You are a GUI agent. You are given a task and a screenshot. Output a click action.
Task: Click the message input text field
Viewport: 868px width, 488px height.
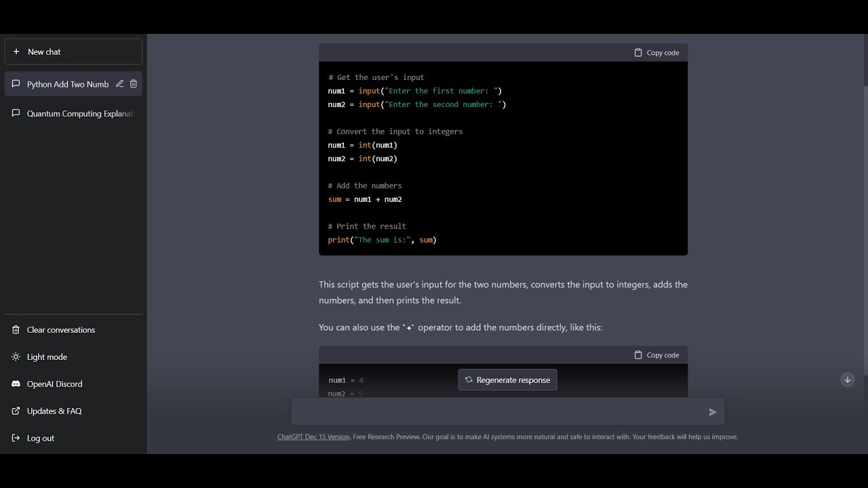click(498, 412)
